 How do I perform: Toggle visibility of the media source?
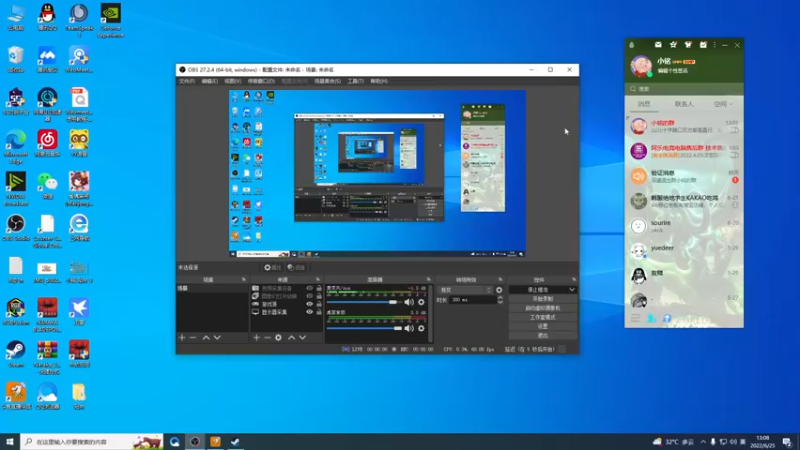pyautogui.click(x=309, y=304)
